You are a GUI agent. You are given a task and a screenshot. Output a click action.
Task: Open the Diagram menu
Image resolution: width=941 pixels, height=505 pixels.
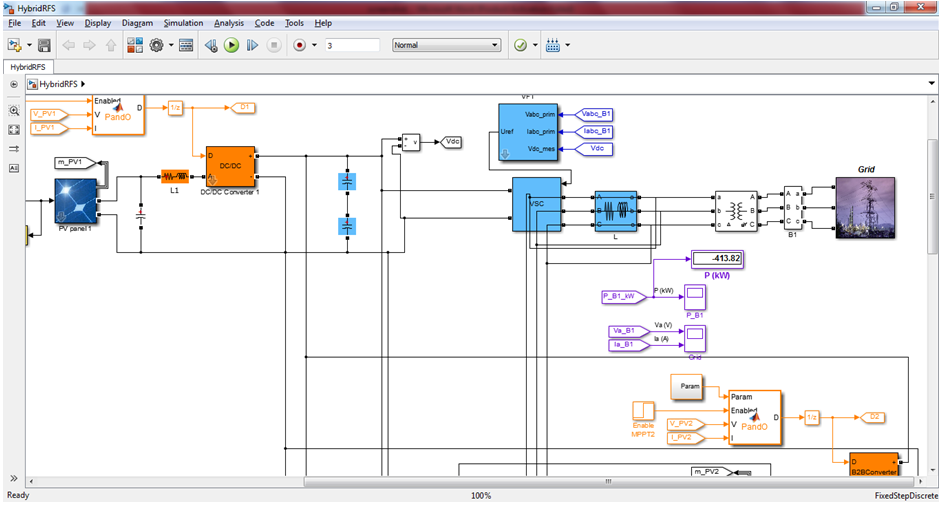pos(137,23)
